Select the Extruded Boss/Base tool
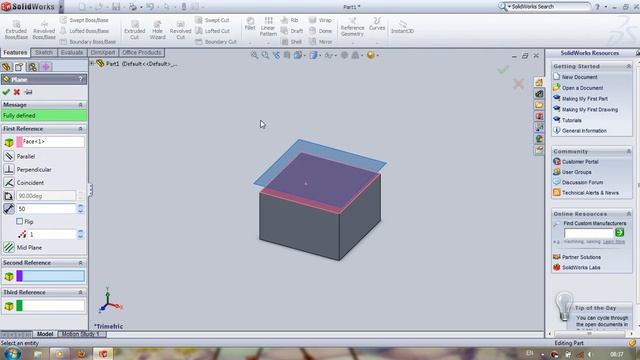The width and height of the screenshot is (640, 360). pyautogui.click(x=16, y=30)
